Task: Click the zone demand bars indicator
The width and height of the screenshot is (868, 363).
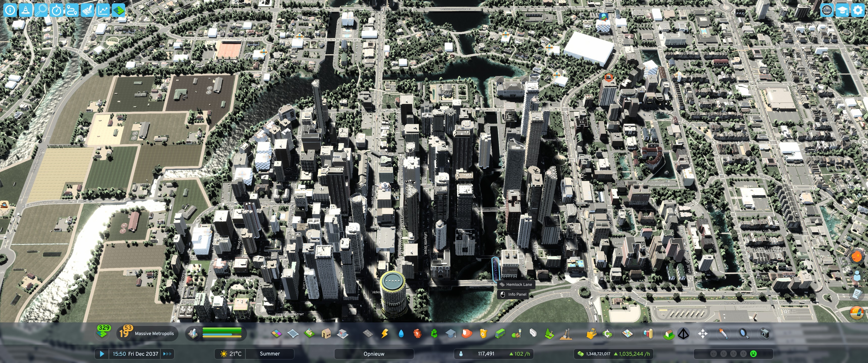Action: [222, 333]
